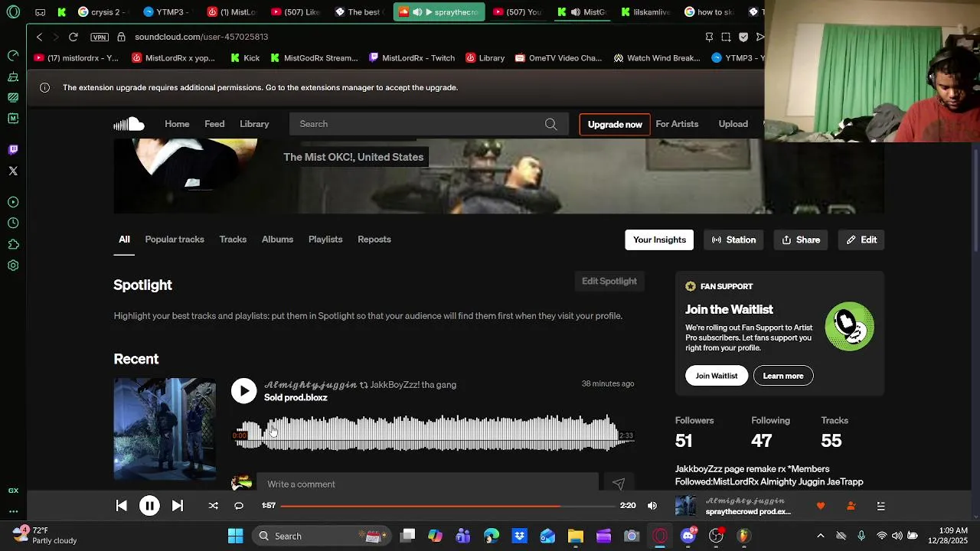Click the Join Waitlist button
The width and height of the screenshot is (980, 551).
coord(716,376)
